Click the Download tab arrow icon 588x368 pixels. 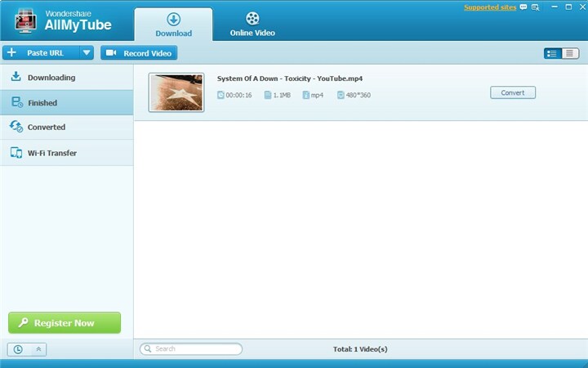174,19
